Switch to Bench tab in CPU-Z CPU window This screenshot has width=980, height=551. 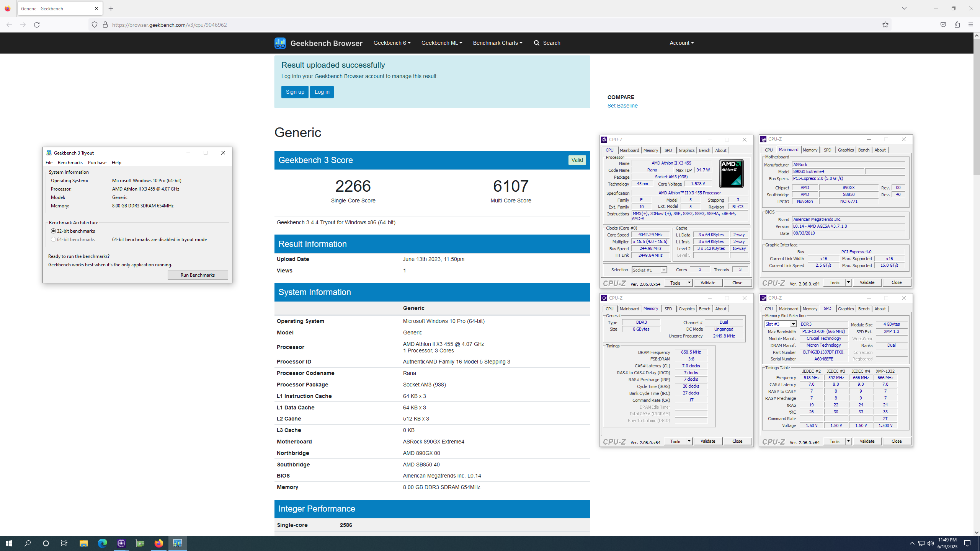(x=704, y=150)
